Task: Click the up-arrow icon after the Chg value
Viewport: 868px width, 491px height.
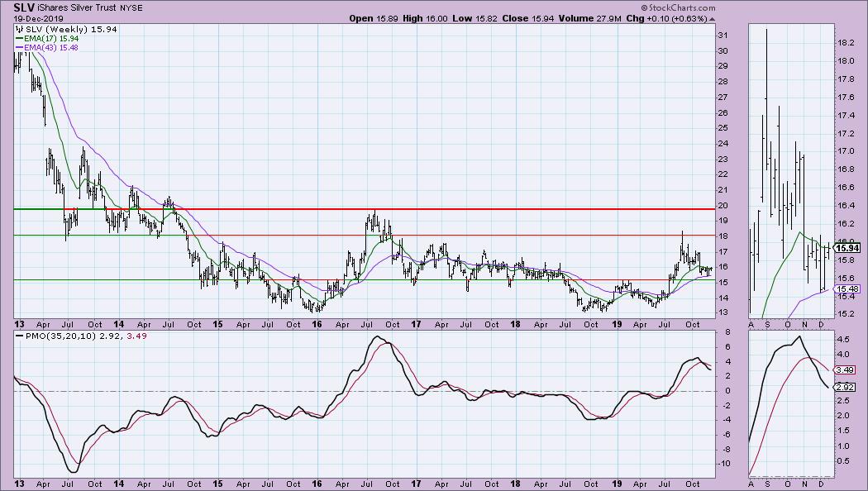Action: [x=713, y=19]
